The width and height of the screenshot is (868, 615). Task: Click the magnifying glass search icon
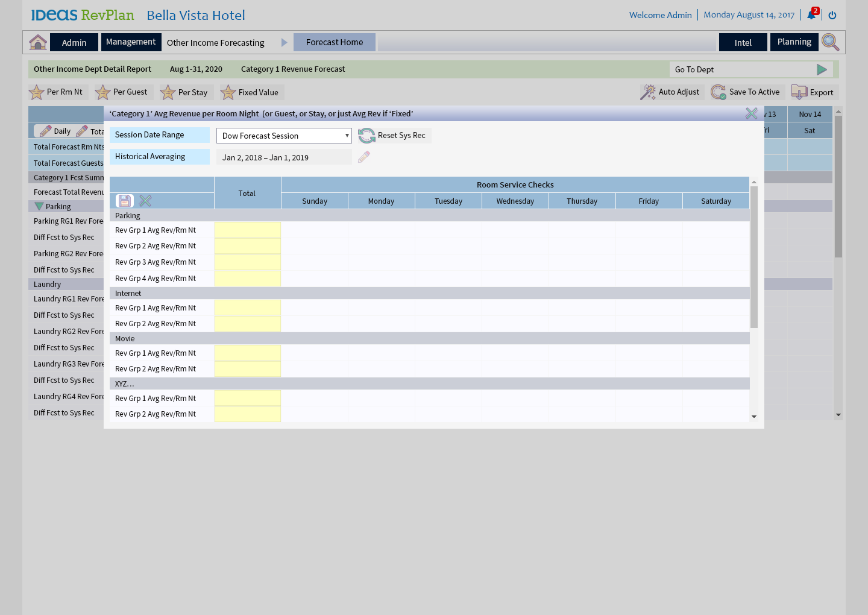tap(830, 42)
